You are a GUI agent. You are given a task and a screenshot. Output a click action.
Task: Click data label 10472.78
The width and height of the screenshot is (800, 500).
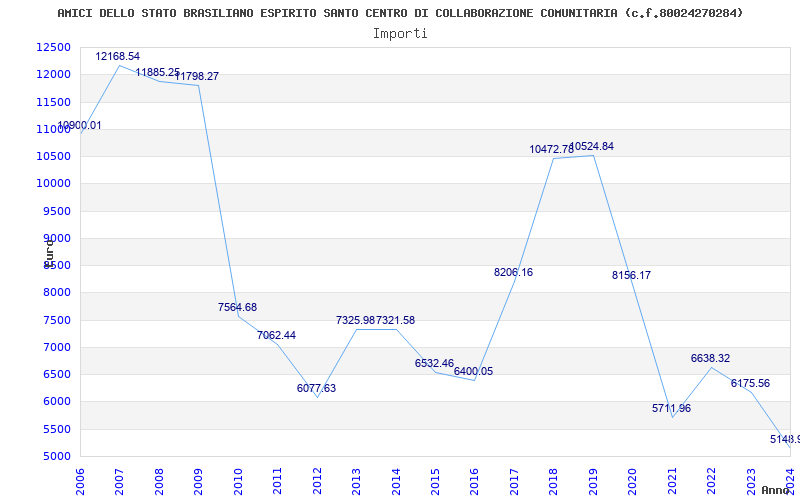coord(552,149)
